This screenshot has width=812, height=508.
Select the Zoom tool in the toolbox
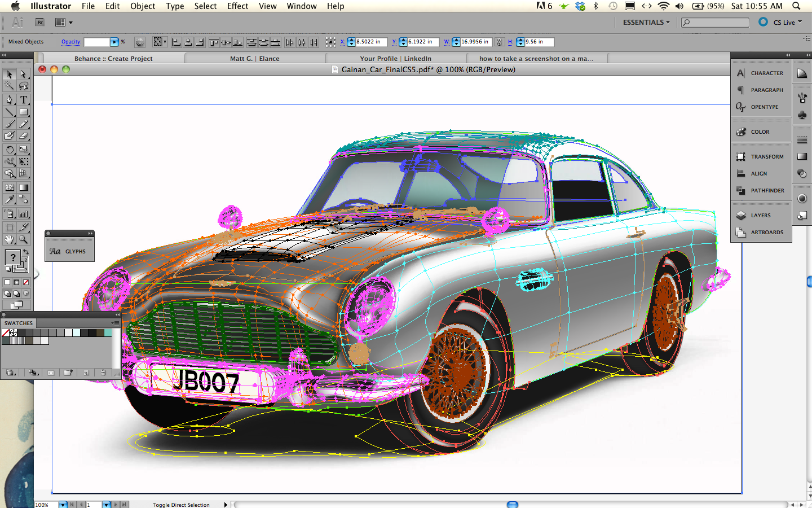[x=24, y=239]
